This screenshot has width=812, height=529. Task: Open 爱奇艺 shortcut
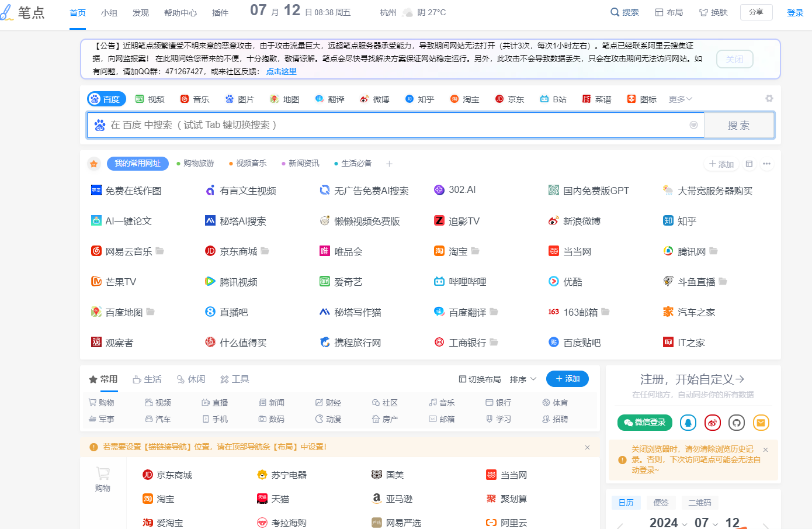(341, 282)
